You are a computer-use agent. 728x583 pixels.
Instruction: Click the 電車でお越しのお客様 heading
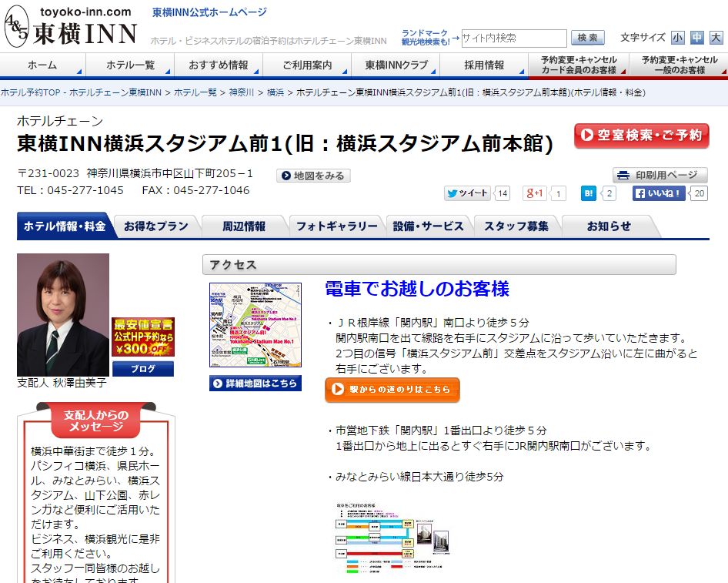click(x=417, y=289)
